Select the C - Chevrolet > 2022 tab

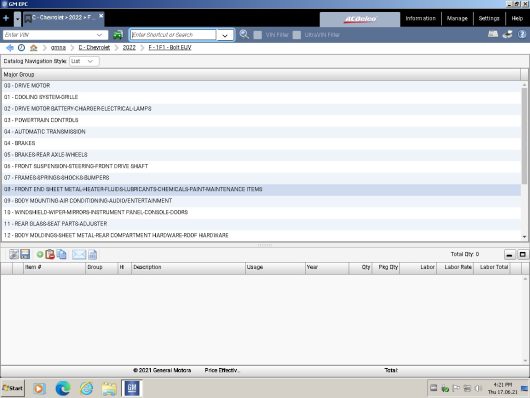point(64,18)
